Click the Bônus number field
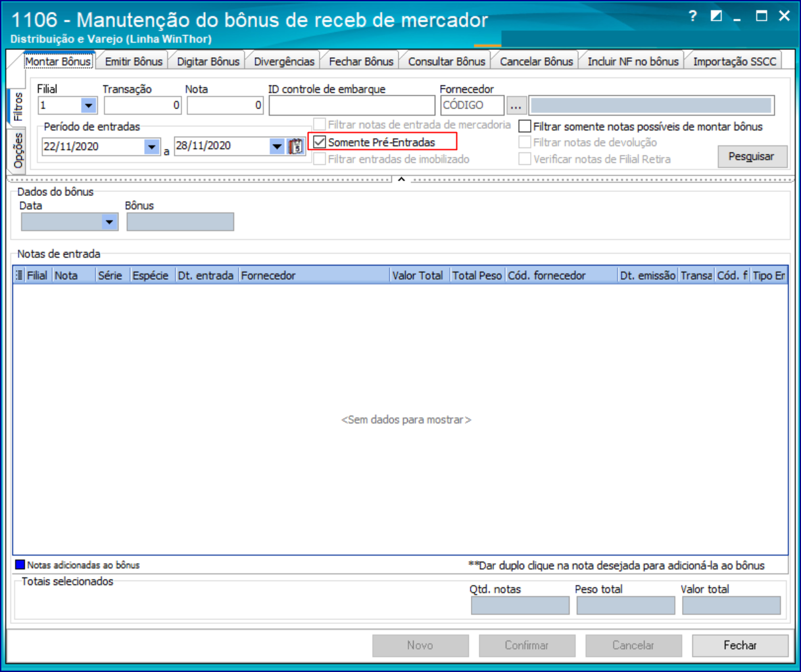The image size is (801, 672). point(180,222)
